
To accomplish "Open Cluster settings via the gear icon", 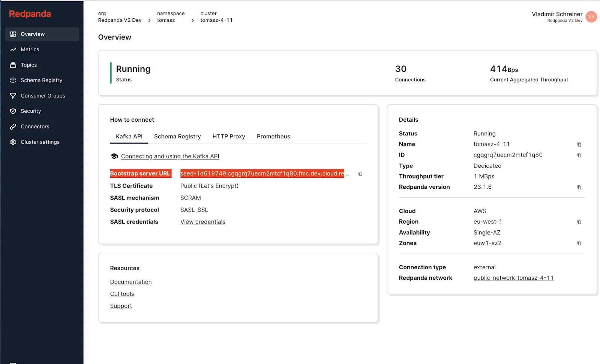I will click(13, 142).
